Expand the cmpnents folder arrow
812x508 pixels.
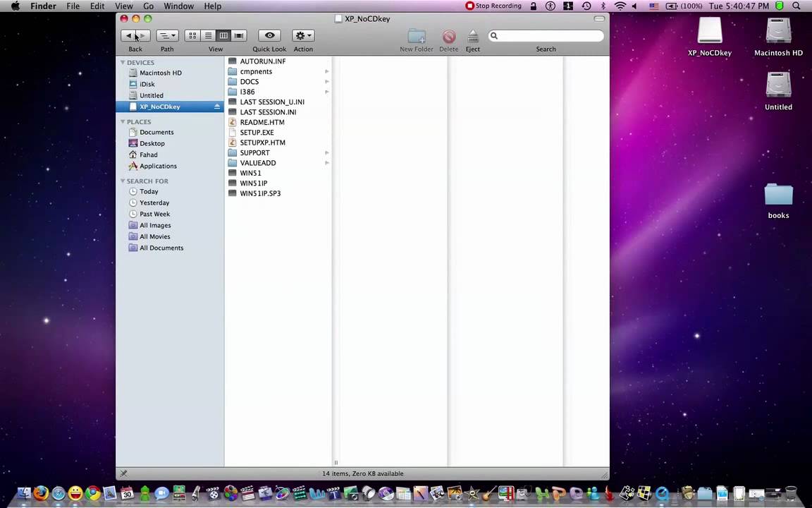[x=327, y=71]
